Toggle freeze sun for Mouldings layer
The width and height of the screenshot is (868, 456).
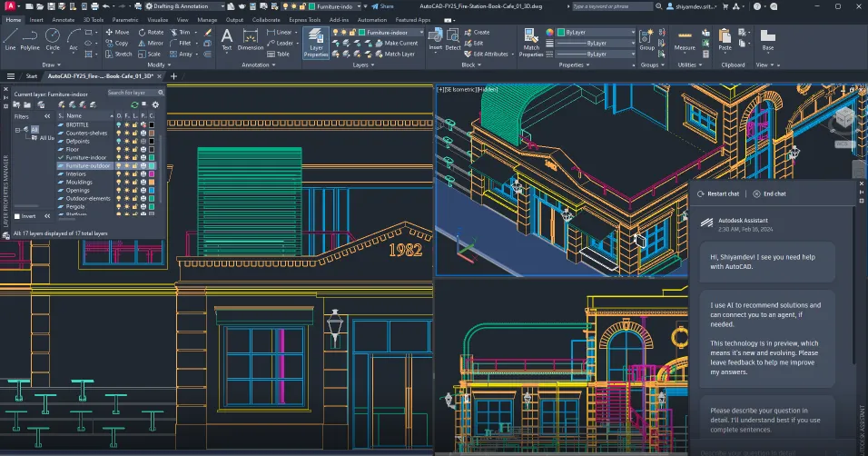(x=127, y=182)
